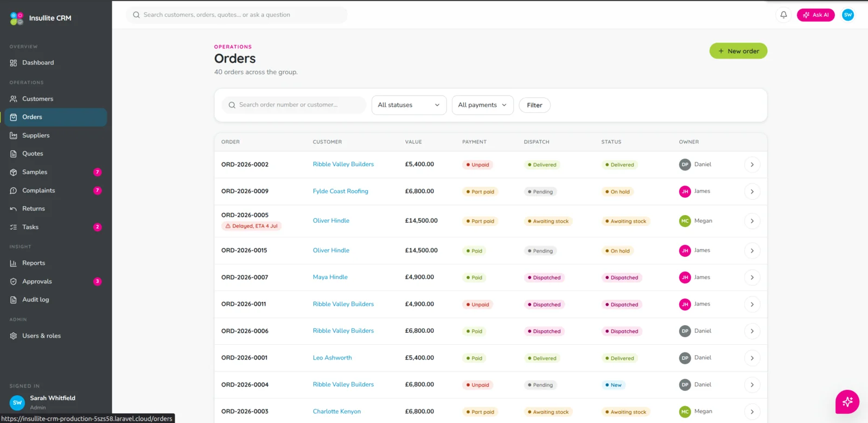
Task: Open customer Maya Hindle link
Action: tap(330, 277)
